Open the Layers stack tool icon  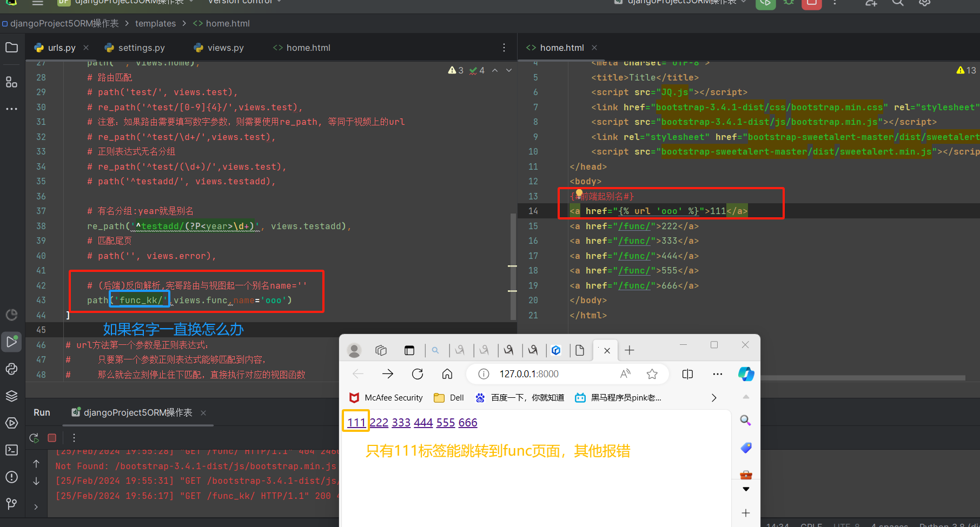[x=11, y=396]
